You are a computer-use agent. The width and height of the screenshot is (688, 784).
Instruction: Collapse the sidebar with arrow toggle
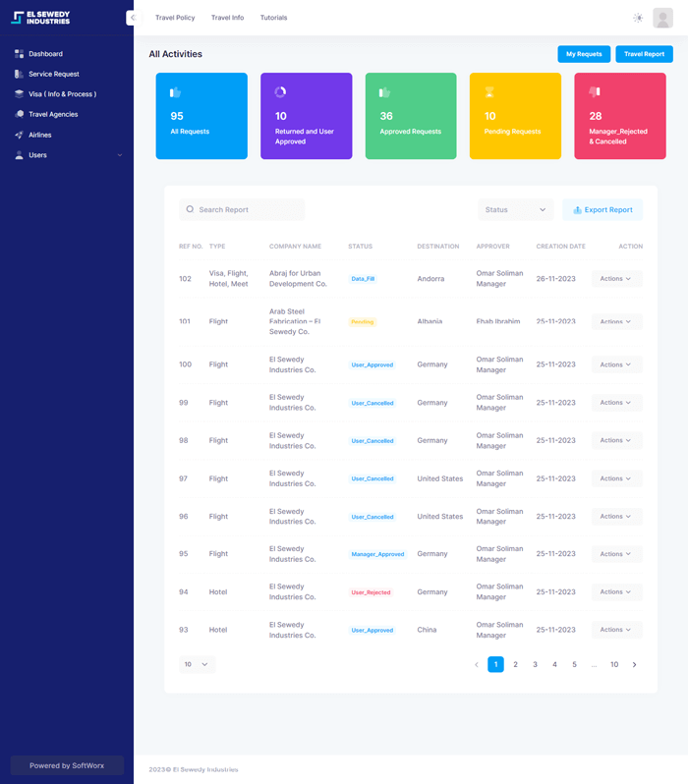131,18
